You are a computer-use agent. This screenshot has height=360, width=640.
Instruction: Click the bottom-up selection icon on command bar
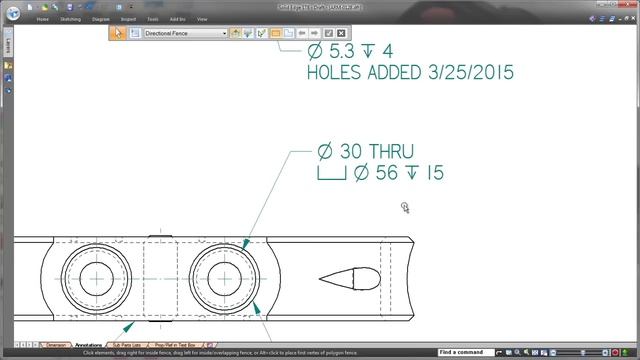tap(235, 33)
